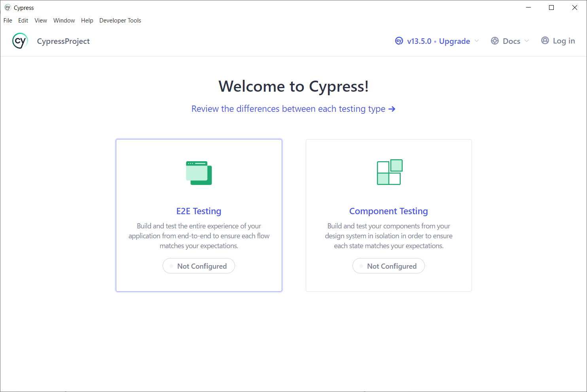The width and height of the screenshot is (587, 392).
Task: Click the user avatar icon beside Log in
Action: [545, 40]
